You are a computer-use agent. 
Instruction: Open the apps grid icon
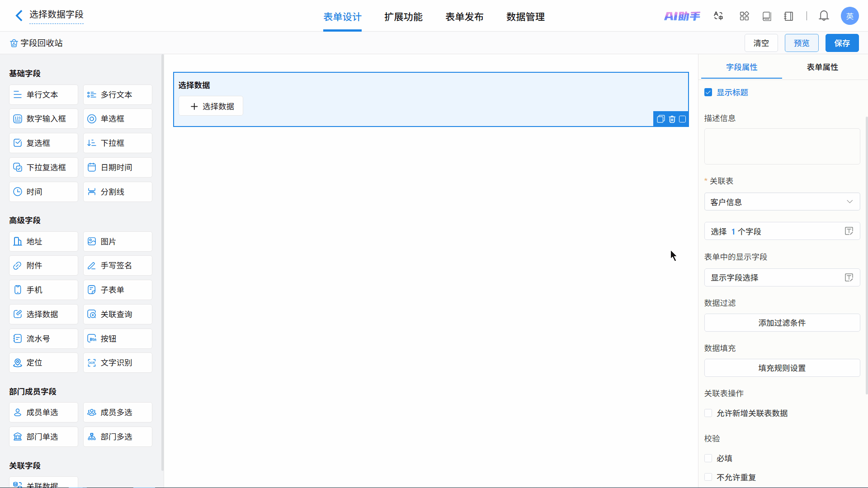click(744, 16)
